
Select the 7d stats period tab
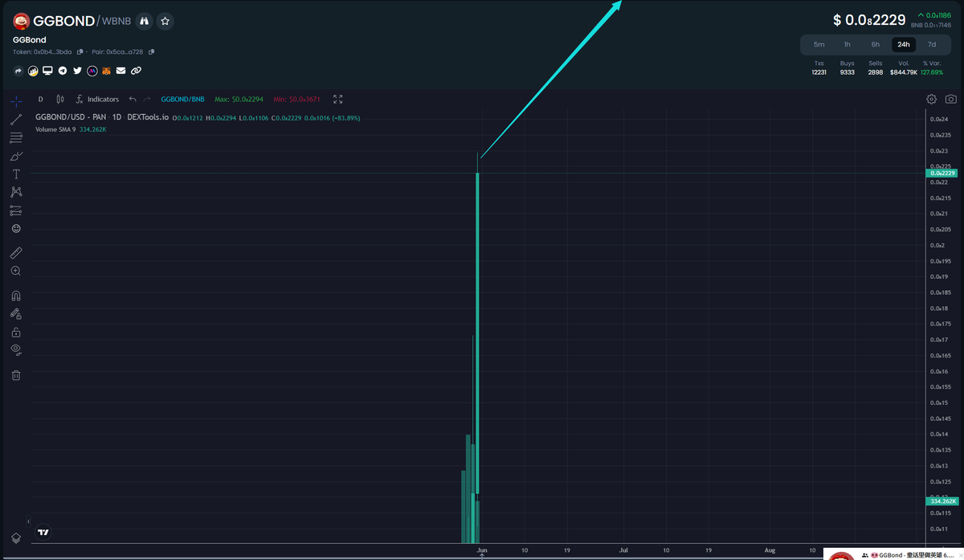(x=932, y=45)
